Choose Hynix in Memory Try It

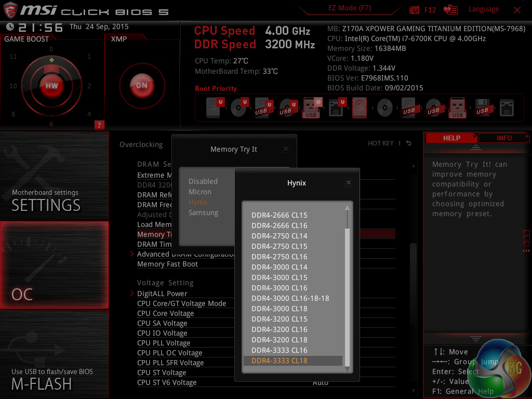coord(198,202)
